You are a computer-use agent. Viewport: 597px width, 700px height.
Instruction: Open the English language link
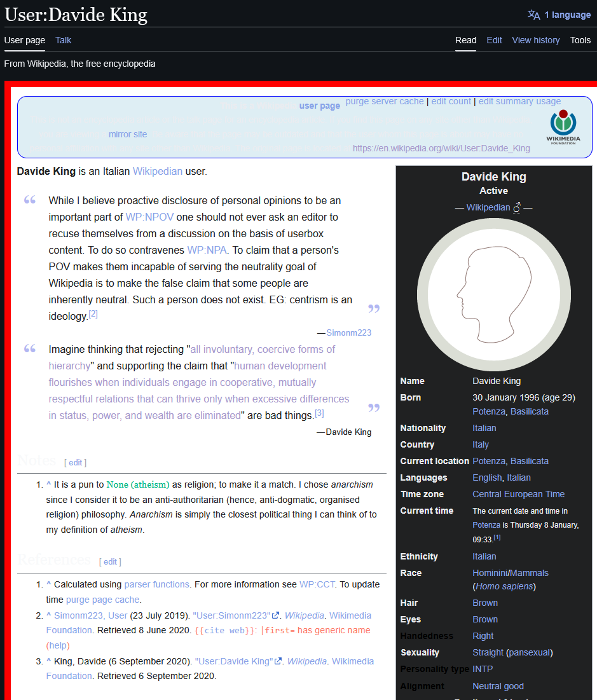[x=487, y=477]
